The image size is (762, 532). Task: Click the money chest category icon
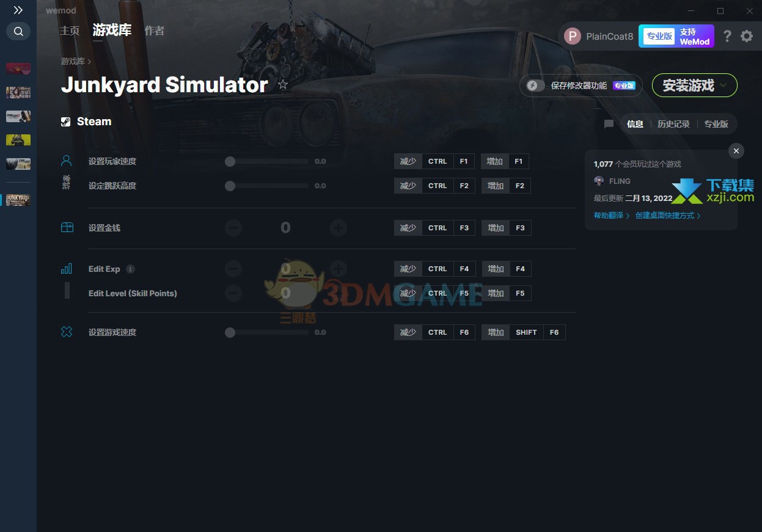click(67, 227)
